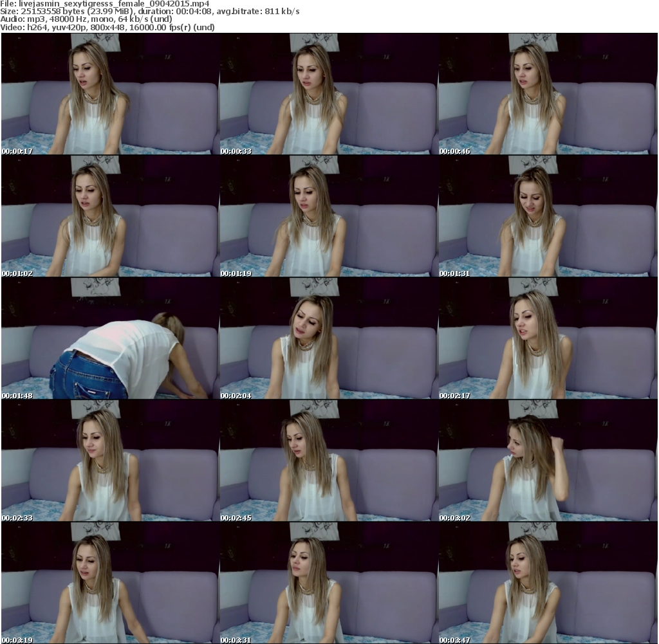659x644 pixels.
Task: Open the thumbnail stamped 00:00:46
Action: (x=548, y=94)
